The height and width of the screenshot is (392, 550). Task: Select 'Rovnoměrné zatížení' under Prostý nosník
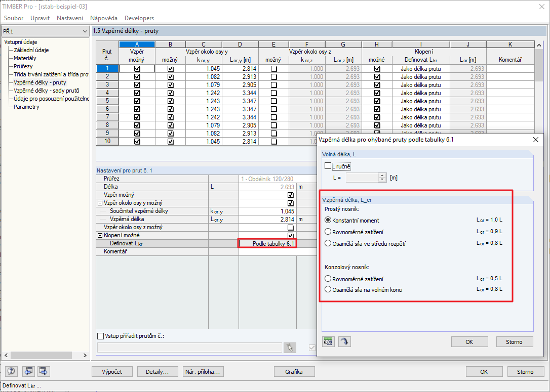click(328, 232)
